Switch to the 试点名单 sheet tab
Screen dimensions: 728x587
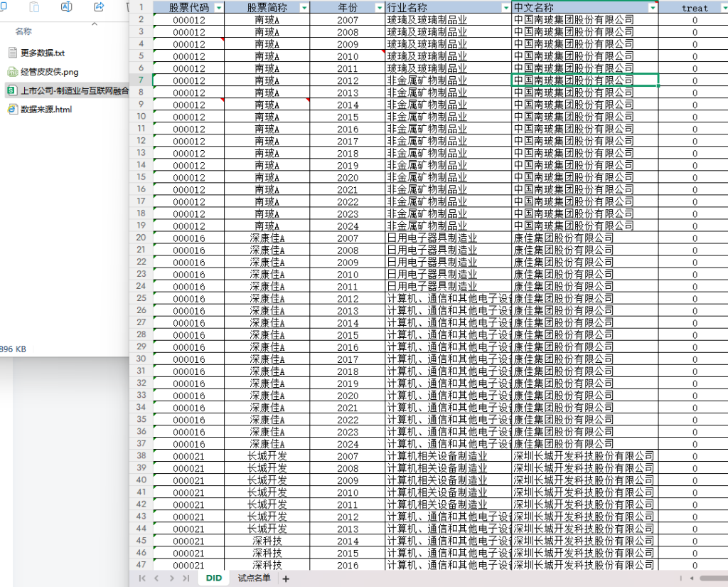click(254, 578)
